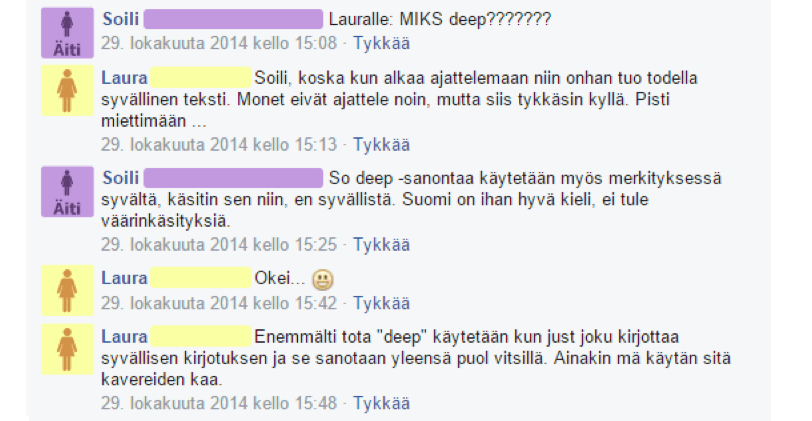Open Soili's profile name in MIKS deep comment
This screenshot has width=812, height=421.
click(121, 19)
